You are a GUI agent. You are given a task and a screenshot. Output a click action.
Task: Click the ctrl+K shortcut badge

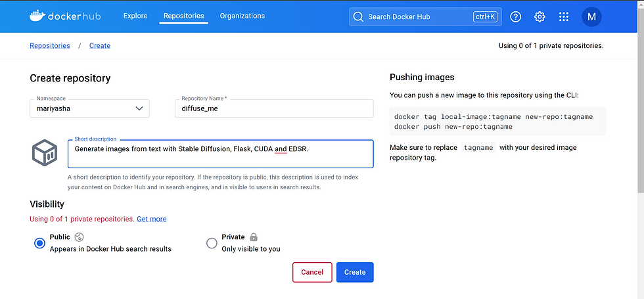(485, 17)
